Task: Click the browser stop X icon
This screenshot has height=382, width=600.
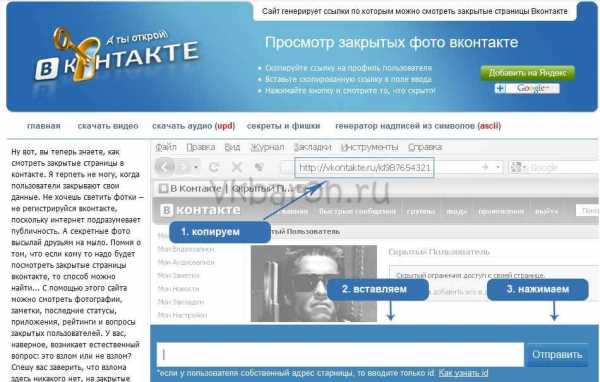Action: coord(237,167)
